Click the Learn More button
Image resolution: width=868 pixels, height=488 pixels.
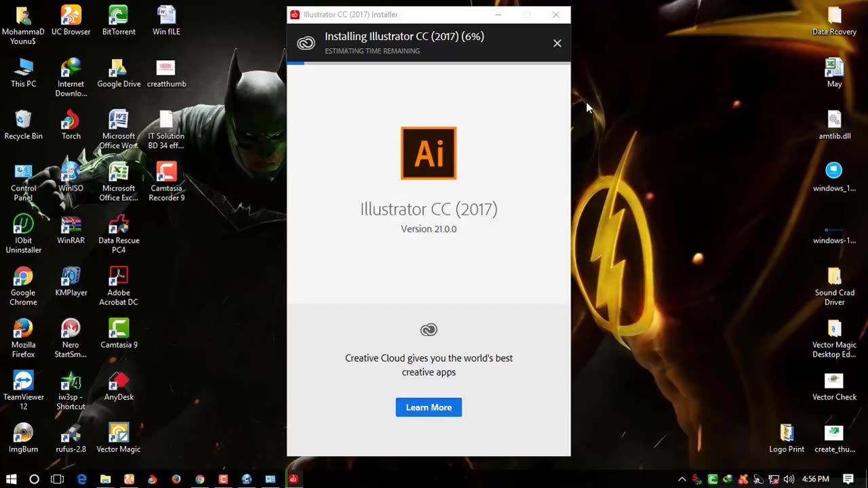click(429, 407)
